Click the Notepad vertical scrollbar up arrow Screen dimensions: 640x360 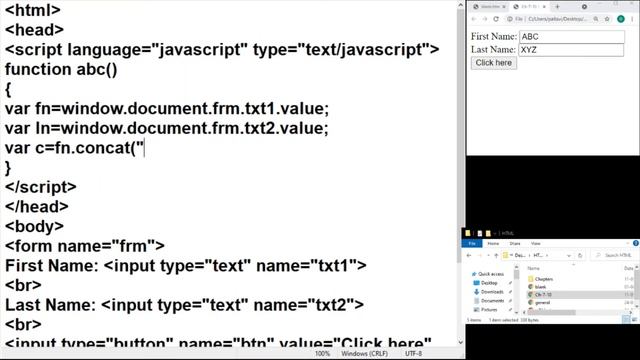[x=461, y=5]
